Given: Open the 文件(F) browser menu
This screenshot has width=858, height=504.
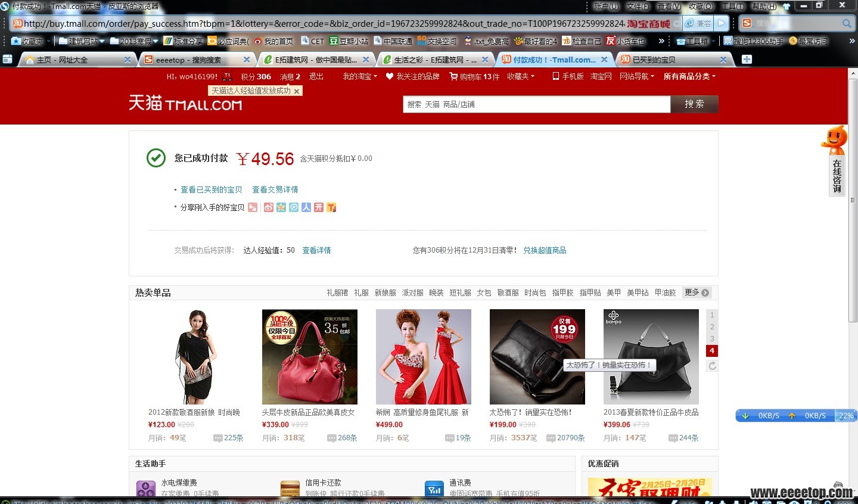Looking at the screenshot, I should (x=638, y=6).
